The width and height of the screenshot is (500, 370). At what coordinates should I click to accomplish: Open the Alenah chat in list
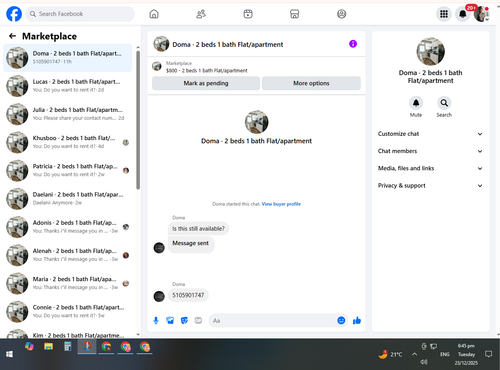point(68,255)
